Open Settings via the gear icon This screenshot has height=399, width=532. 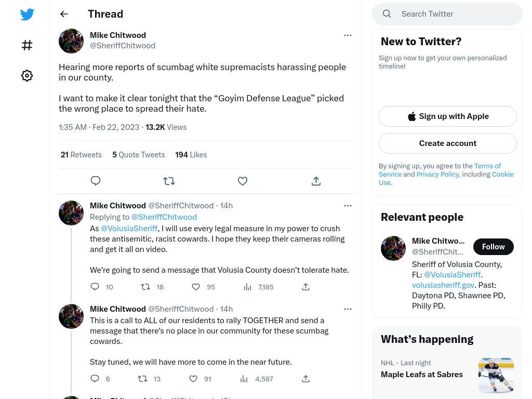[27, 75]
